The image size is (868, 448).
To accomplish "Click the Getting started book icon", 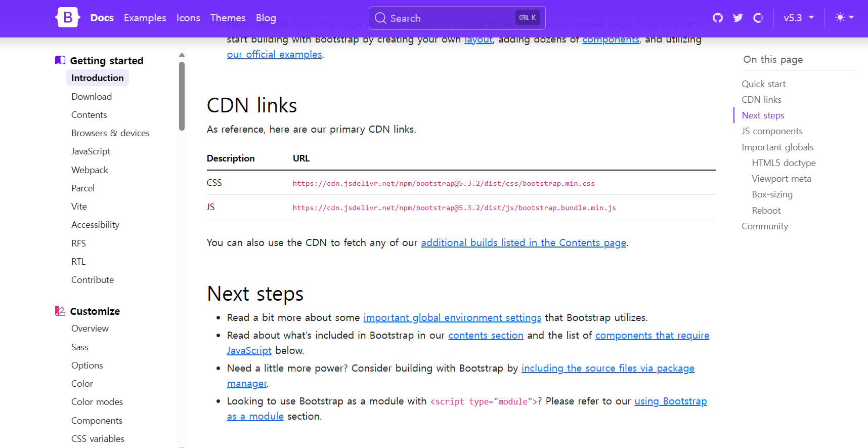I will click(60, 60).
